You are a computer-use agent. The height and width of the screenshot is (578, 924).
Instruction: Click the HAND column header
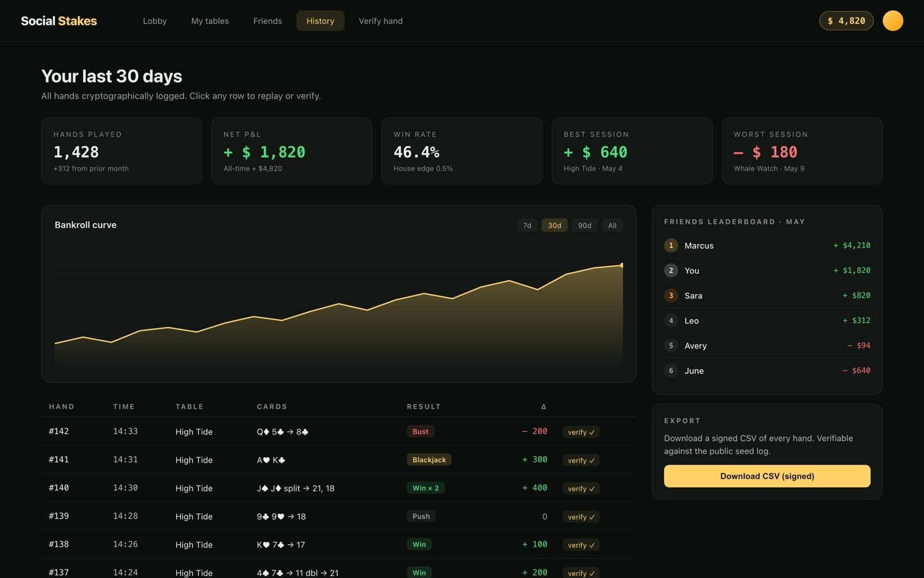tap(62, 407)
